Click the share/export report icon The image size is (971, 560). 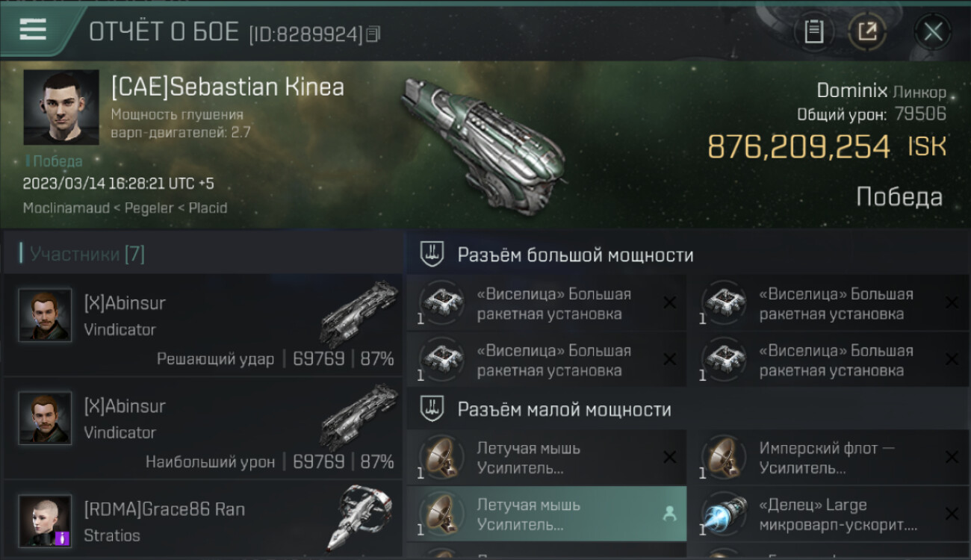[x=867, y=32]
